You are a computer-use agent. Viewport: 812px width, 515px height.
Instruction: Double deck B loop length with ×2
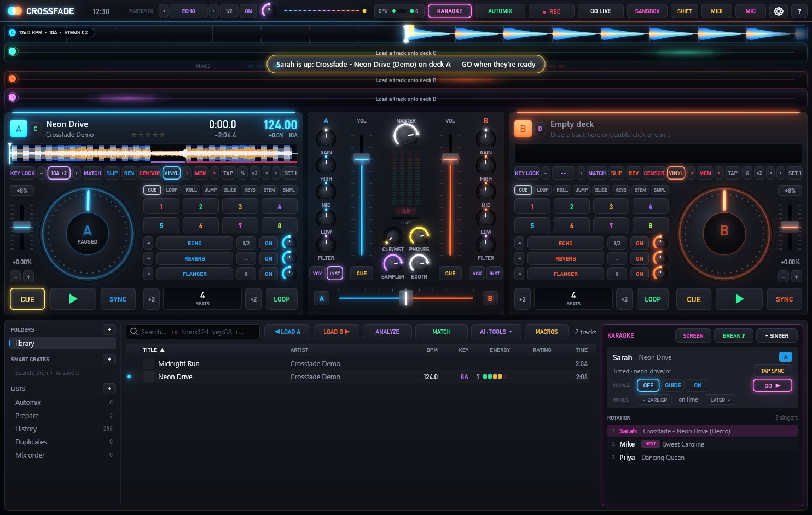tap(624, 299)
